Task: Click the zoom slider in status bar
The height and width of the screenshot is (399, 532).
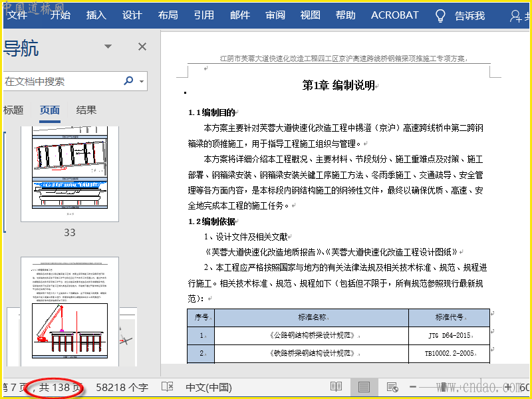Action: click(x=462, y=387)
